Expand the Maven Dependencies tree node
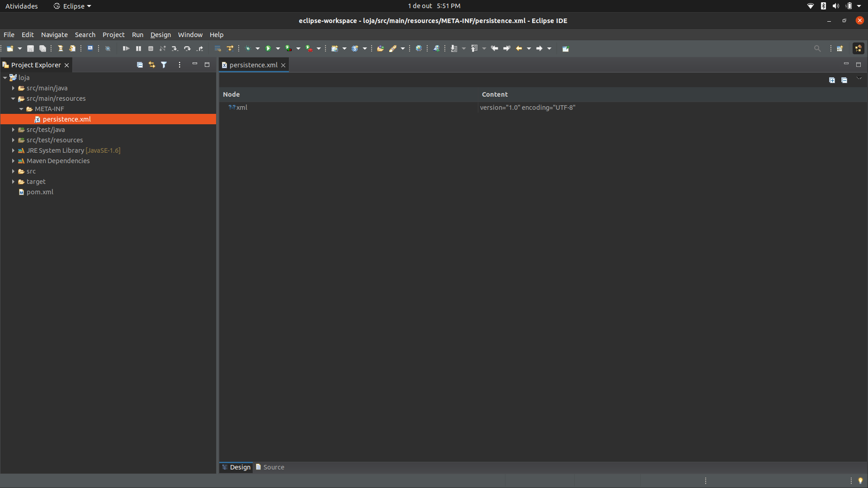This screenshot has height=488, width=868. coord(13,160)
